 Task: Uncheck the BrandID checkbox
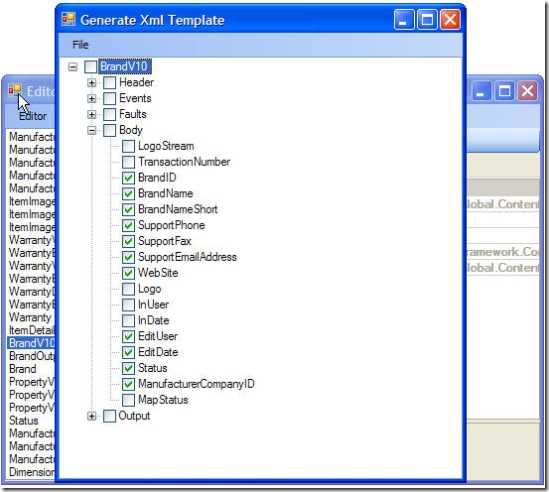pos(128,178)
